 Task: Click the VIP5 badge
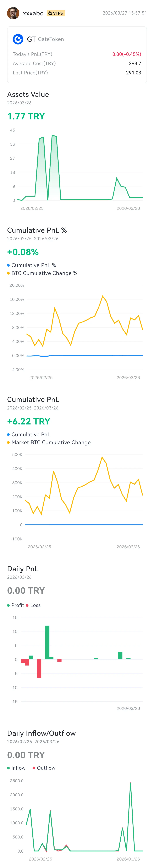tap(56, 14)
